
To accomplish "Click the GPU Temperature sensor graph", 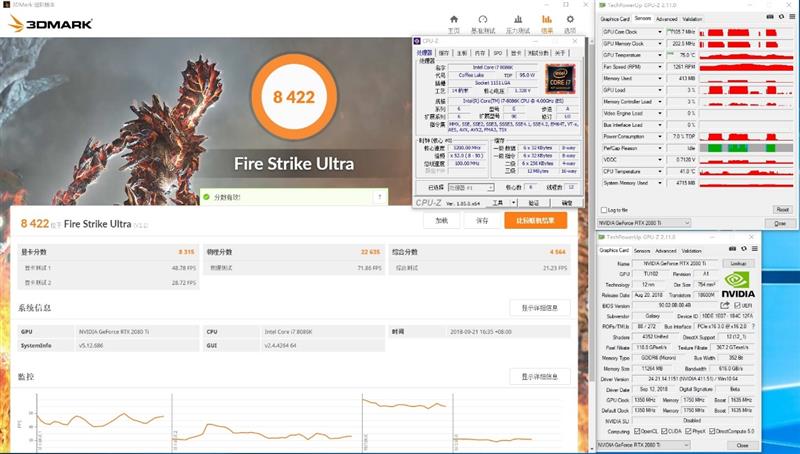I will [x=746, y=55].
